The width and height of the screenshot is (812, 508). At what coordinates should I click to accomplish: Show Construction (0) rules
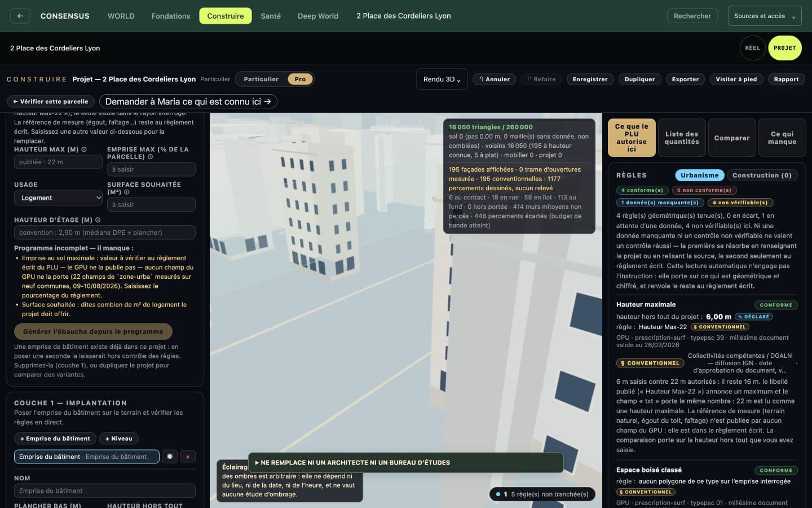pos(762,175)
